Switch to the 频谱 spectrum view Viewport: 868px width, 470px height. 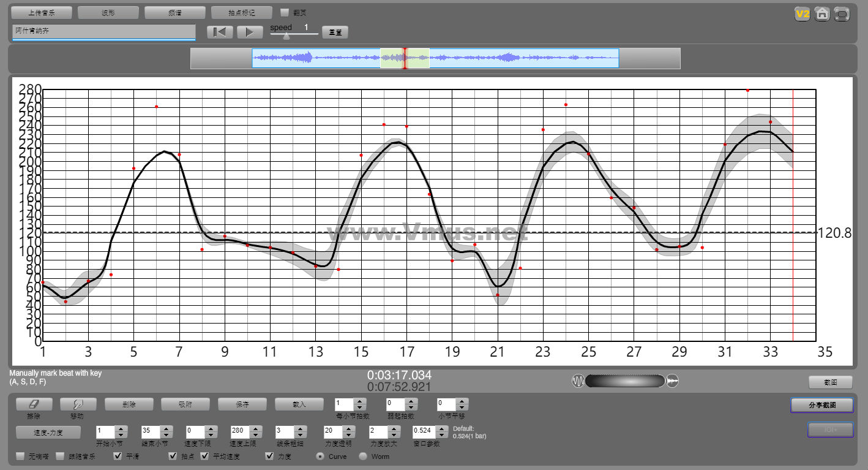pyautogui.click(x=174, y=12)
